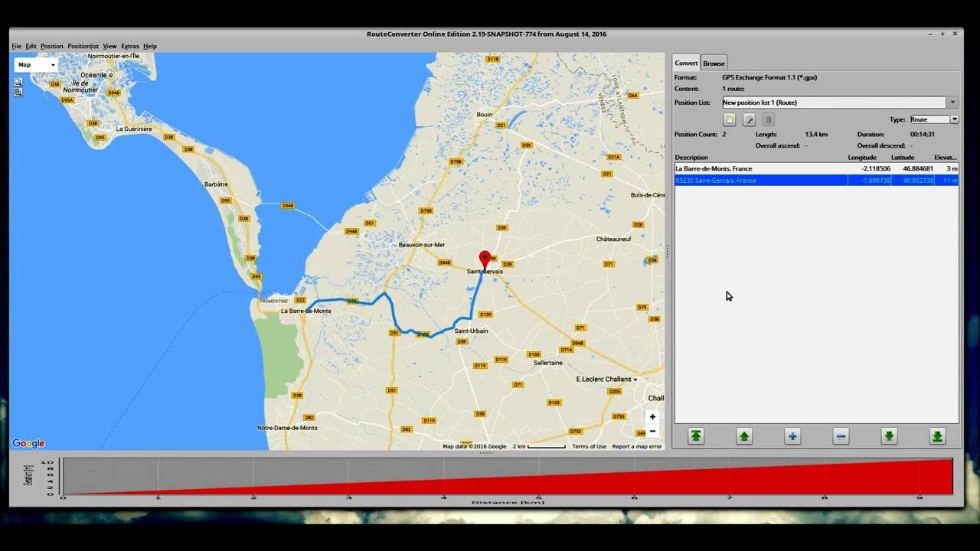
Task: Click the Duration value 00:14:31
Action: [x=923, y=135]
